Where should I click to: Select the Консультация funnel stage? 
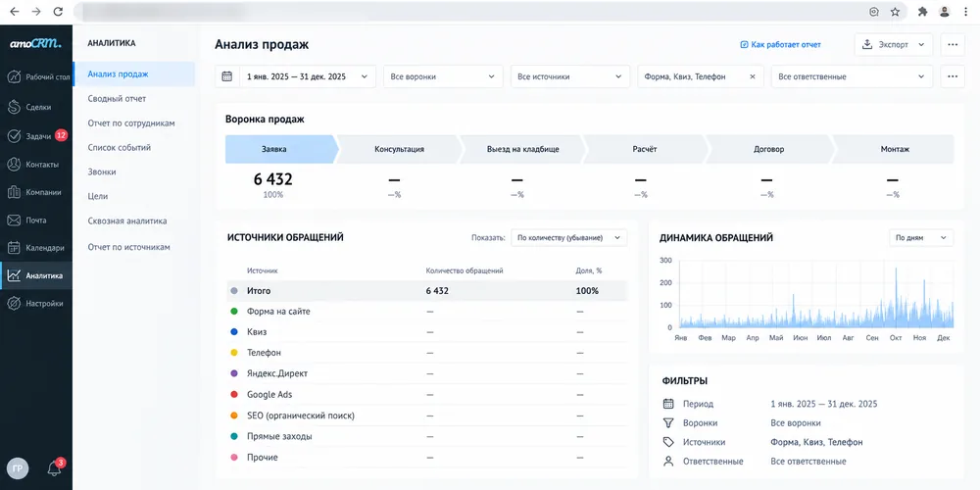[x=400, y=149]
